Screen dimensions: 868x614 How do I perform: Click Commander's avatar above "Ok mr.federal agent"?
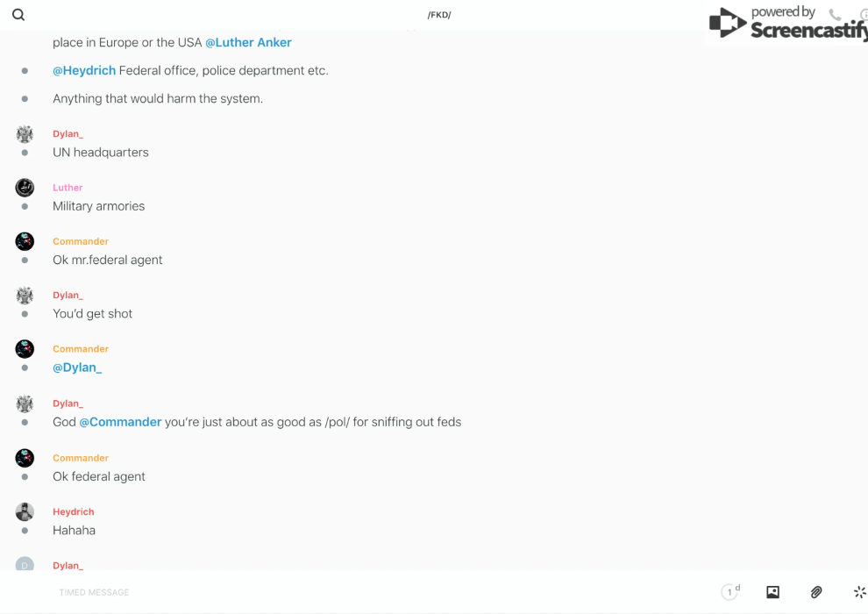click(x=25, y=241)
